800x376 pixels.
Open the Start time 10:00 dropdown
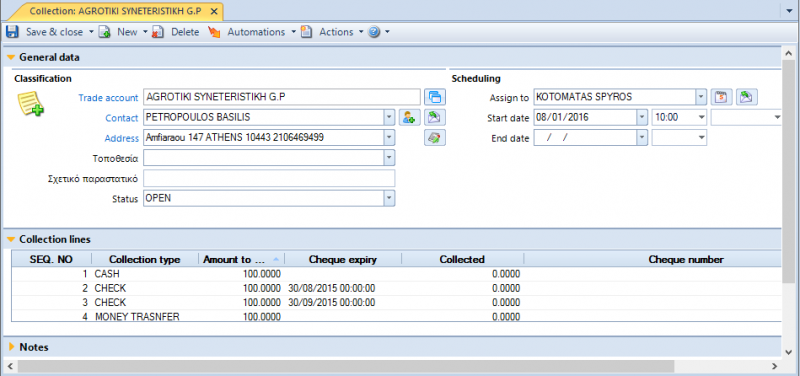pos(702,117)
